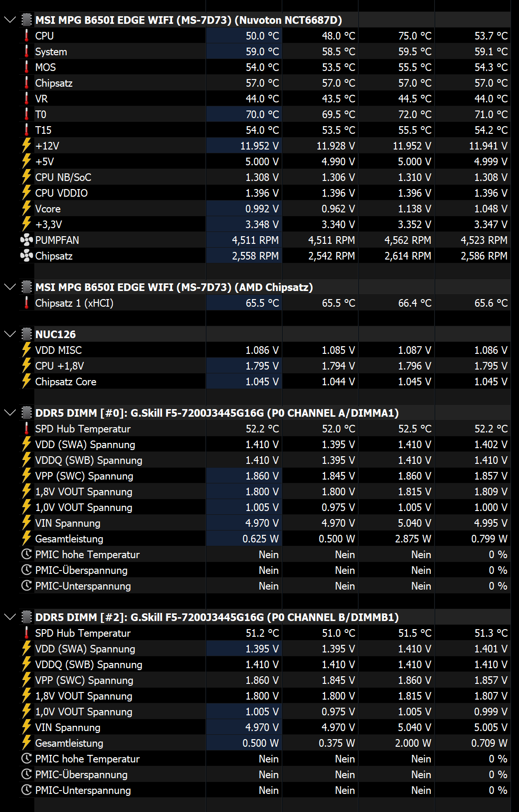Click System average value 59.1 °C
519x812 pixels.
point(491,51)
